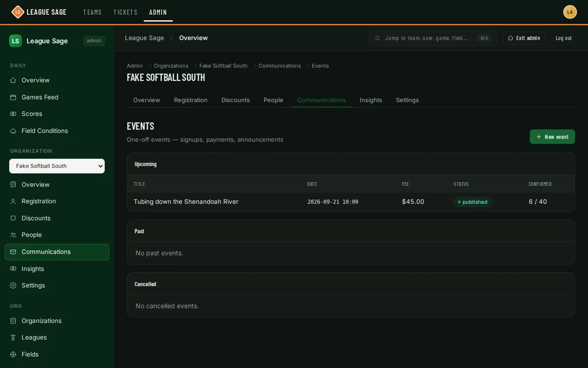
Task: Click the home icon beside Daily Overview
Action: 13,80
